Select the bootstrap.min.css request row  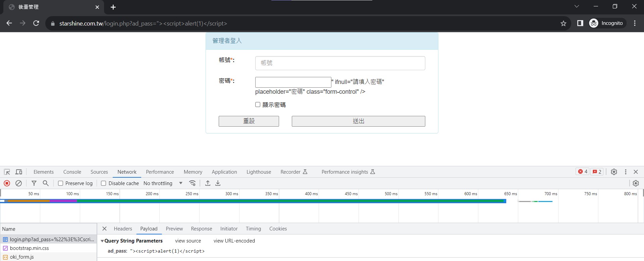(49, 248)
